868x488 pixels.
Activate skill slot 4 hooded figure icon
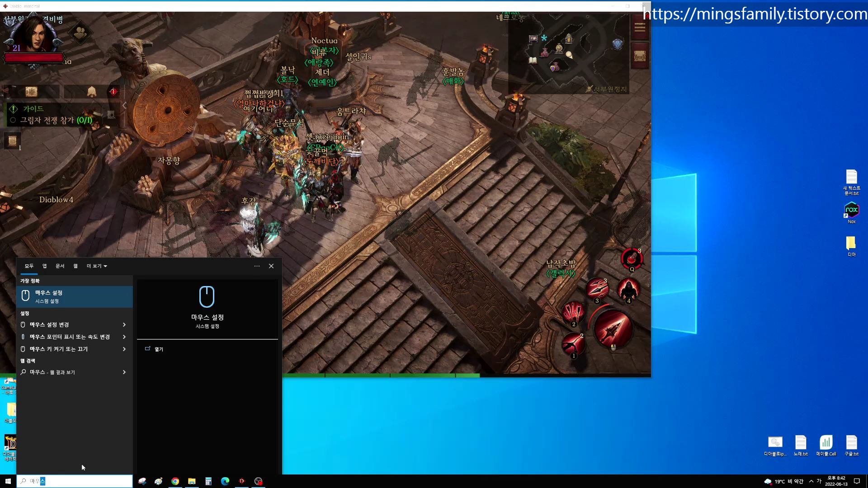(x=628, y=290)
